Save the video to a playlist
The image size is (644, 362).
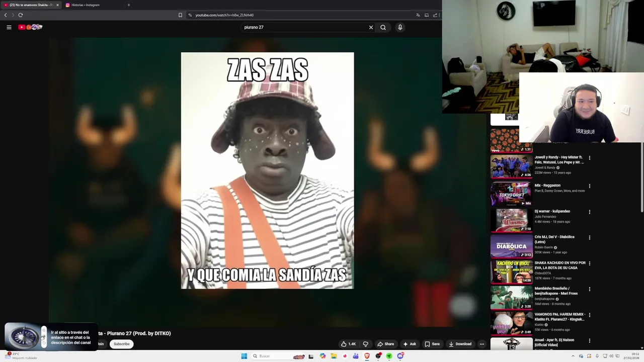coord(432,344)
